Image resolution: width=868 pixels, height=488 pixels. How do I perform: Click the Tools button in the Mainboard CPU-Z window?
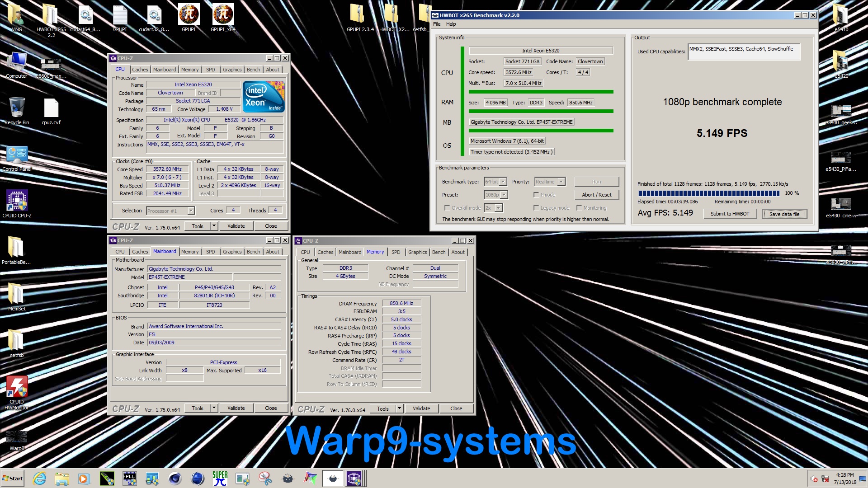click(198, 408)
